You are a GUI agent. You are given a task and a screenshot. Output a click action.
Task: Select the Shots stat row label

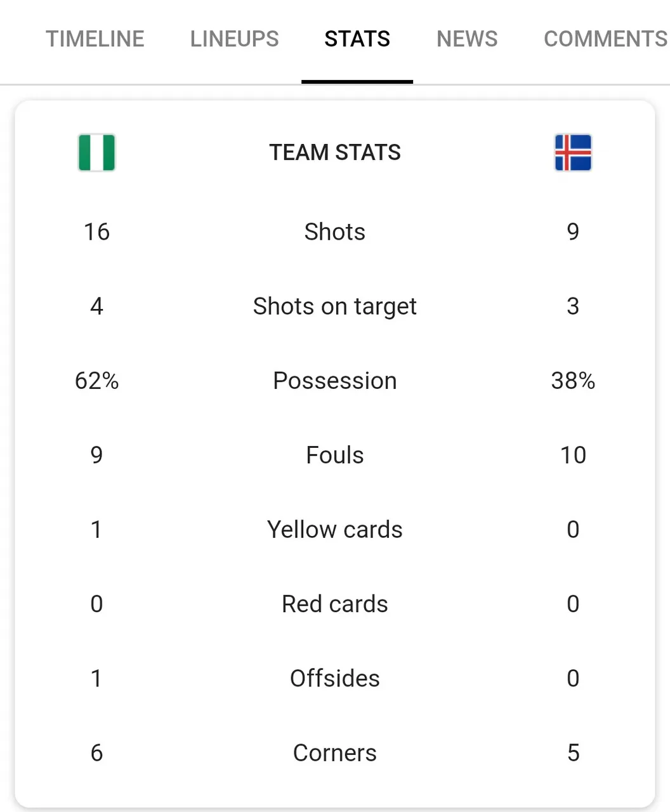coord(335,232)
